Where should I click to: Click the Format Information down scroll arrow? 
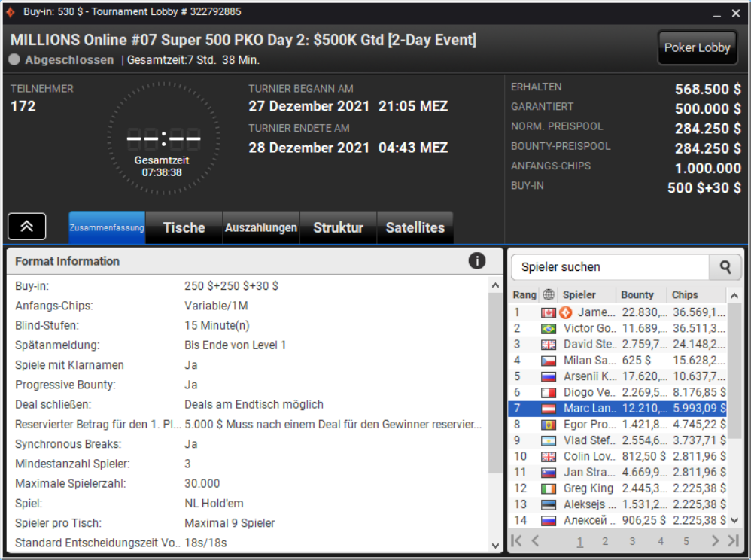pyautogui.click(x=495, y=545)
